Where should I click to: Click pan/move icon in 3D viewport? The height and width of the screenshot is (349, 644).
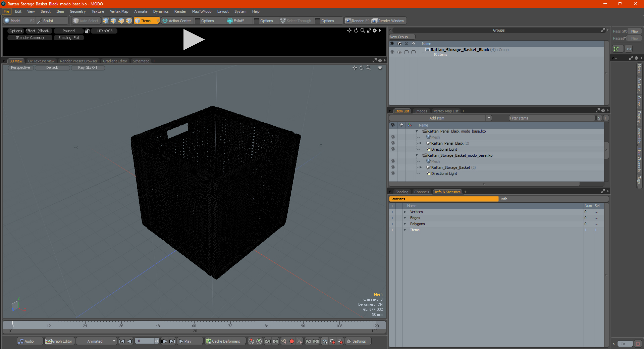tap(355, 68)
